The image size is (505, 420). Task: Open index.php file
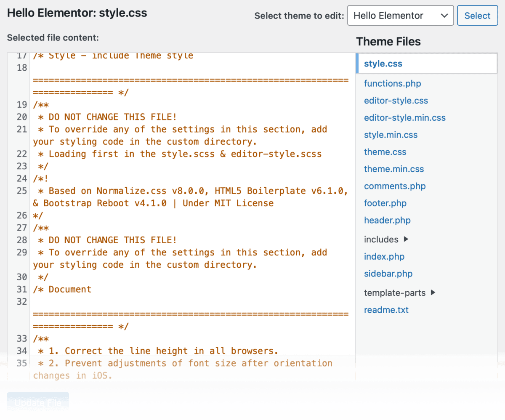coord(384,256)
